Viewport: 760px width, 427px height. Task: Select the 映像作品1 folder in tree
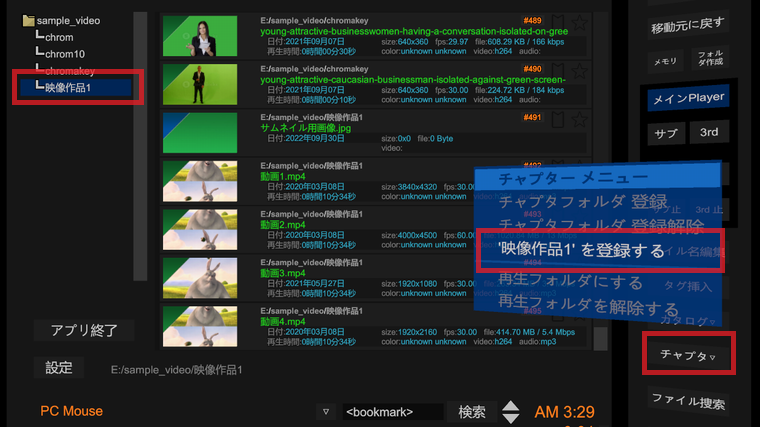(76, 88)
